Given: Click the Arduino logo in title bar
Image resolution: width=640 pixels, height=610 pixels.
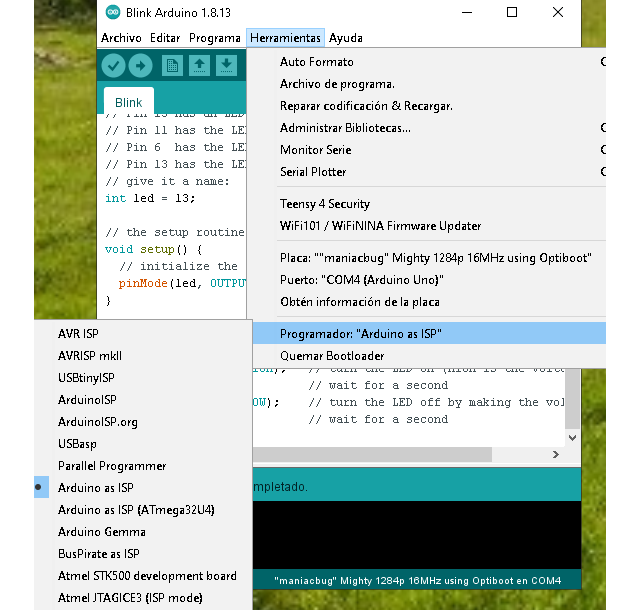Looking at the screenshot, I should coord(112,13).
